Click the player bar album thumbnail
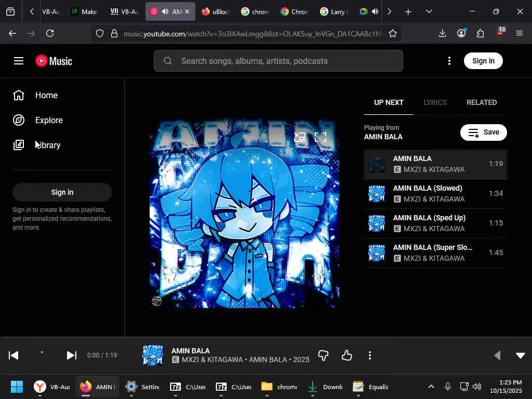The width and height of the screenshot is (532, 399). point(153,355)
